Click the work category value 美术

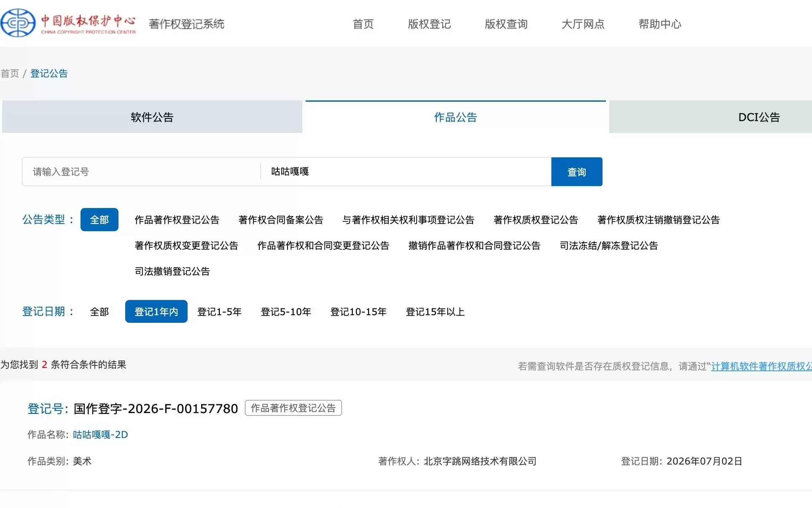(82, 461)
